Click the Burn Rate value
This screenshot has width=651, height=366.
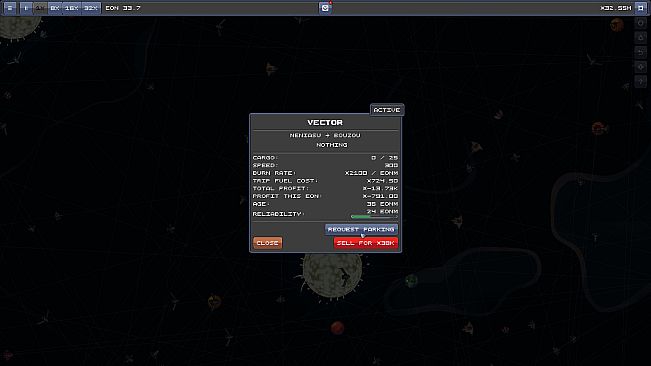click(x=371, y=173)
